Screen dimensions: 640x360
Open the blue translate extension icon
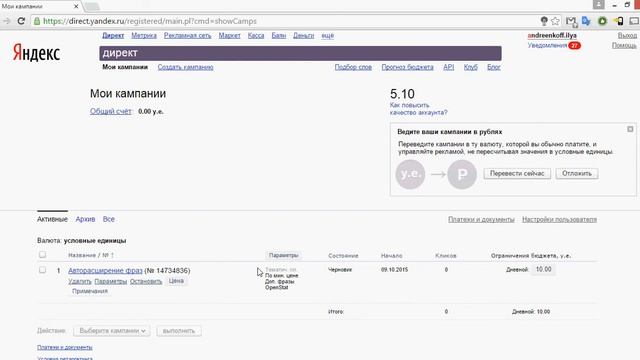pyautogui.click(x=587, y=21)
